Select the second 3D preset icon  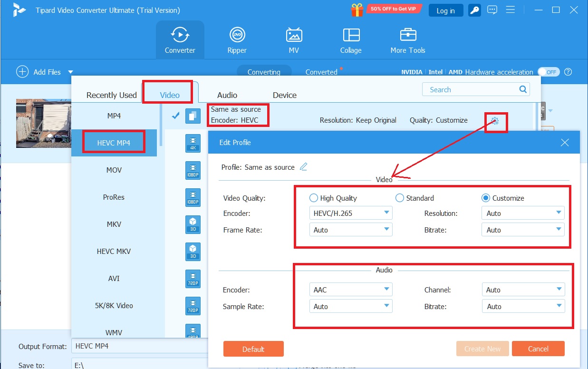[x=193, y=252]
